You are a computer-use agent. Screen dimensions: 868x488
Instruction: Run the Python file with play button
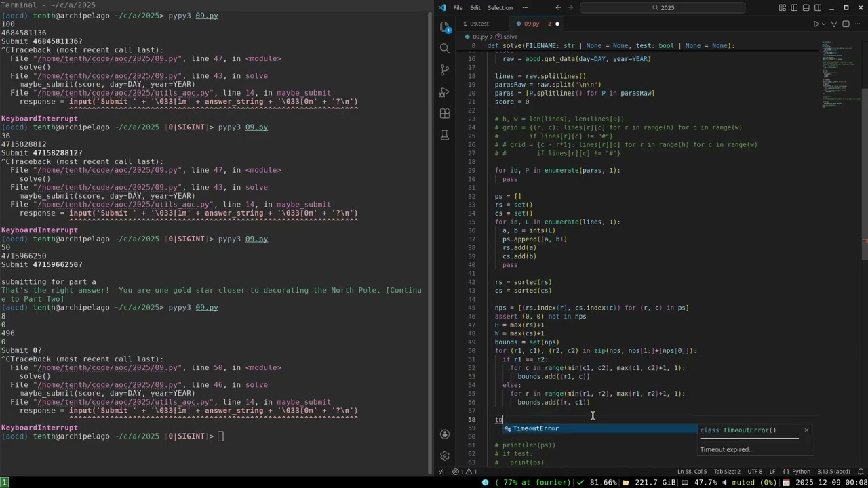tap(816, 24)
